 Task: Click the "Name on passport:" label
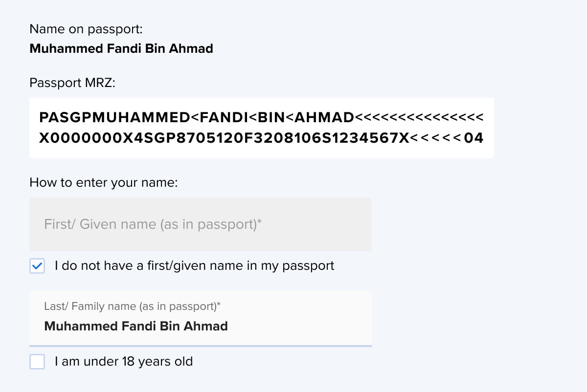[86, 29]
